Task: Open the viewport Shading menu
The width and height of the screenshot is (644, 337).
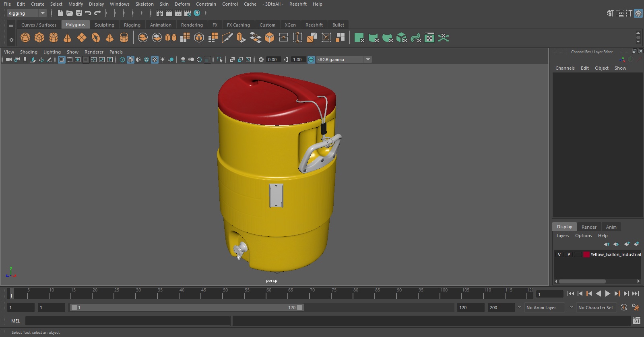Action: 29,52
